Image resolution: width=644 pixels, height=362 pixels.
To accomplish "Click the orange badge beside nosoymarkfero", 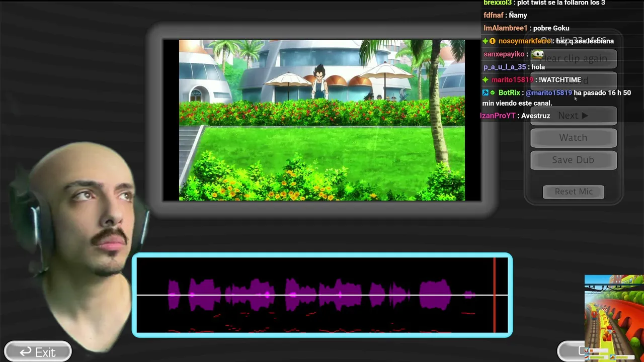I will [x=493, y=41].
